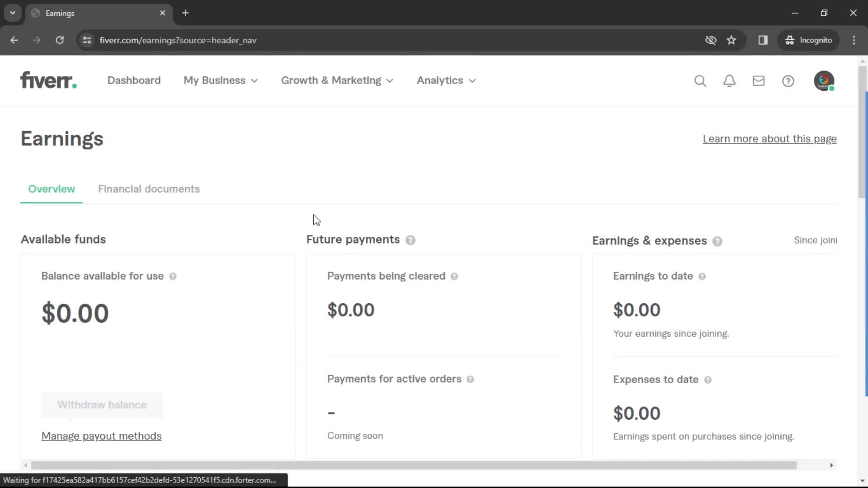Click the Withdraw balance button
The height and width of the screenshot is (488, 868).
pos(101,405)
